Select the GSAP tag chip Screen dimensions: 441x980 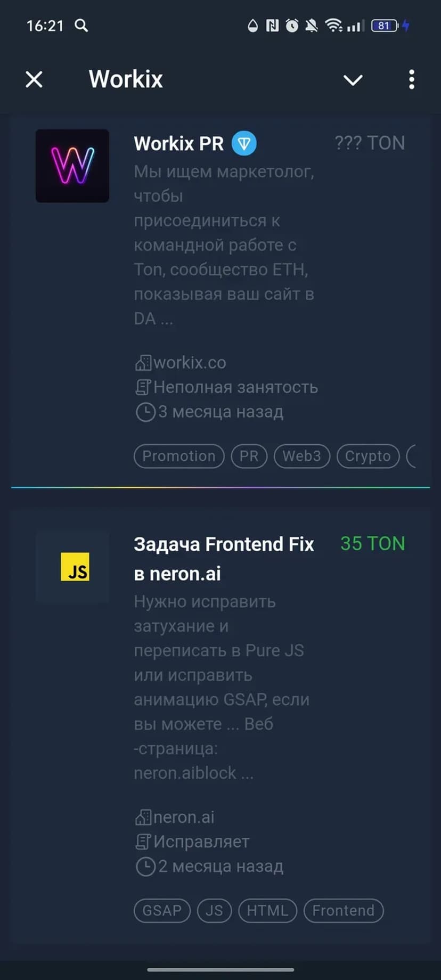click(162, 910)
